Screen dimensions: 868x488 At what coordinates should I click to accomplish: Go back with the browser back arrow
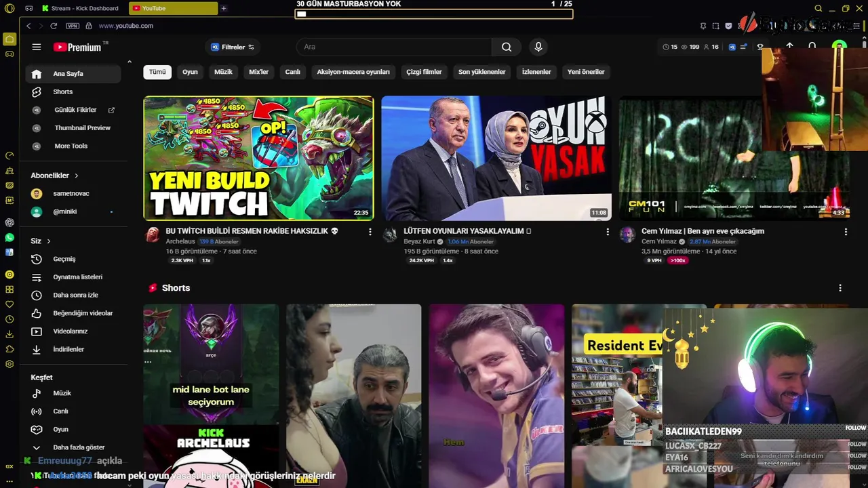tap(28, 26)
